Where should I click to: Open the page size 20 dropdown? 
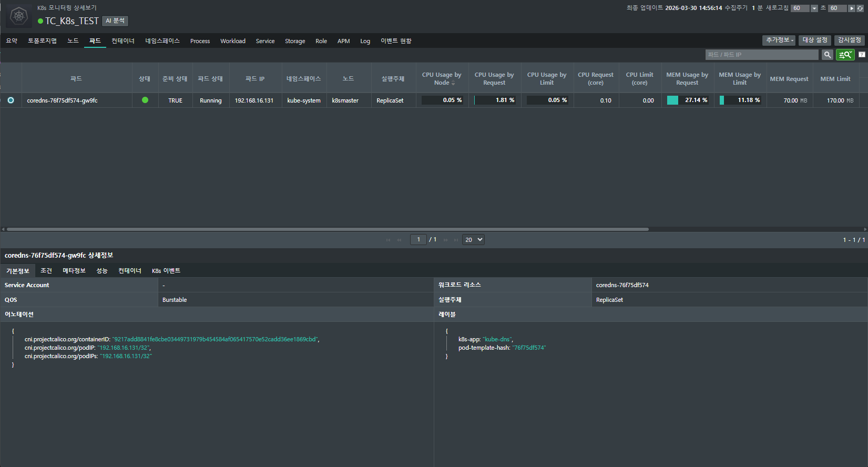pos(473,240)
